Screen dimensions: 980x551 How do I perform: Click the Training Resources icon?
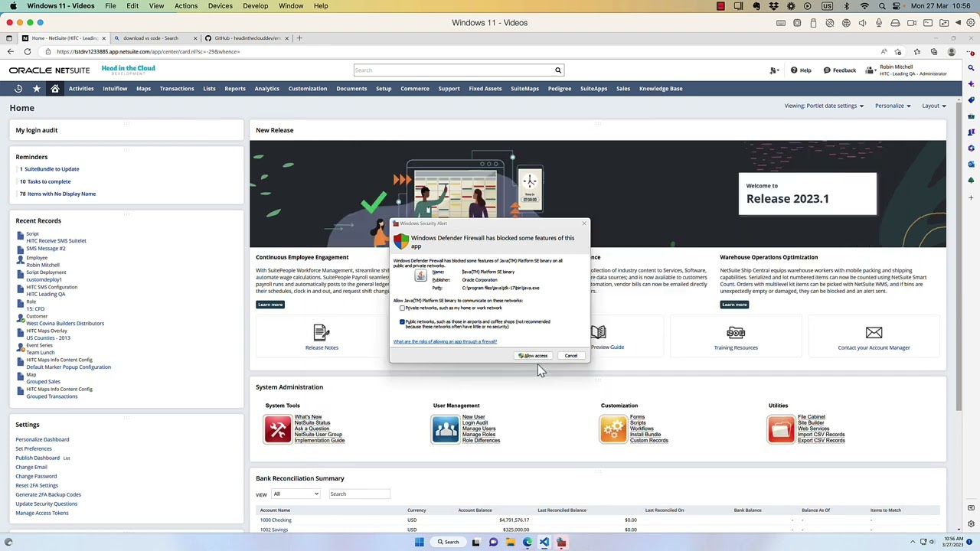(x=736, y=333)
